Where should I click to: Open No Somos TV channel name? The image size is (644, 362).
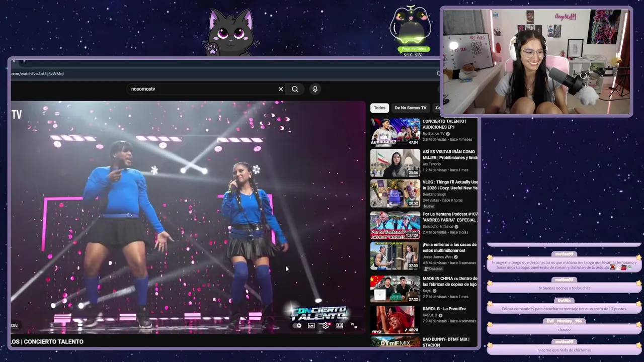pyautogui.click(x=434, y=134)
